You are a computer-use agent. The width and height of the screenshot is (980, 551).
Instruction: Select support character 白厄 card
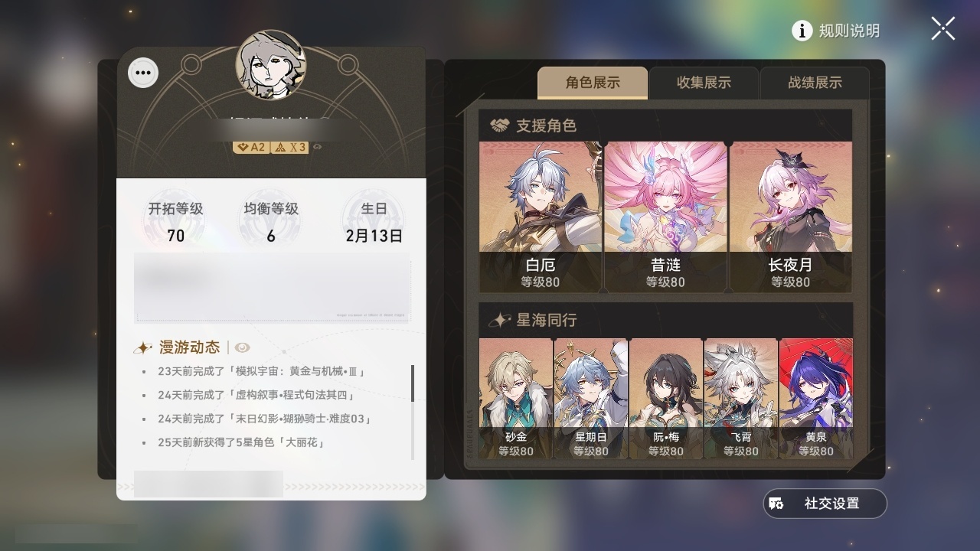pyautogui.click(x=541, y=217)
